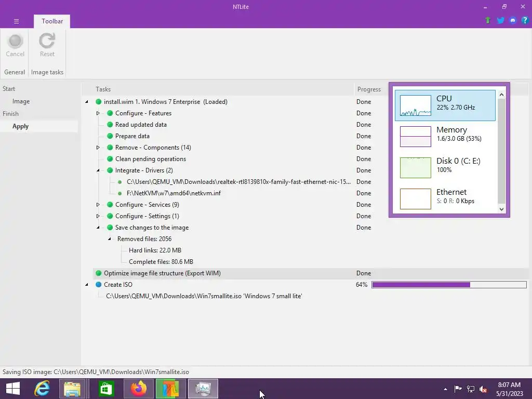Select the realtek-rtl8139810x driver row
Image resolution: width=532 pixels, height=399 pixels.
coord(238,182)
